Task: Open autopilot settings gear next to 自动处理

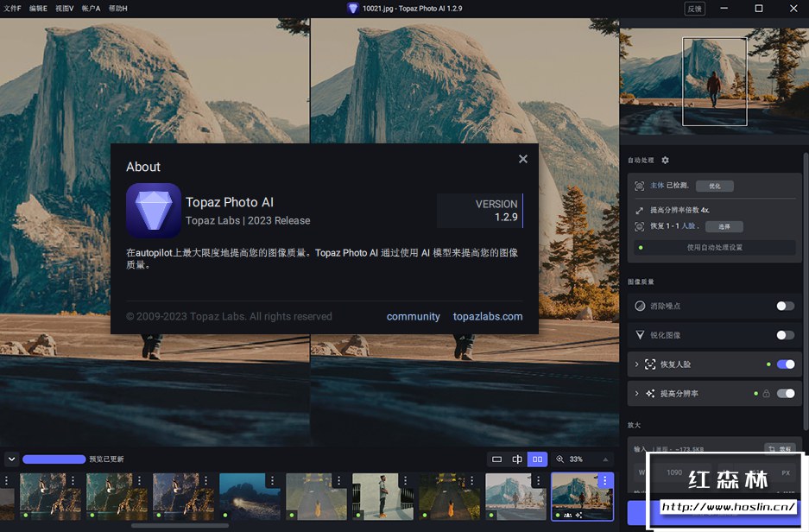Action: (x=665, y=160)
